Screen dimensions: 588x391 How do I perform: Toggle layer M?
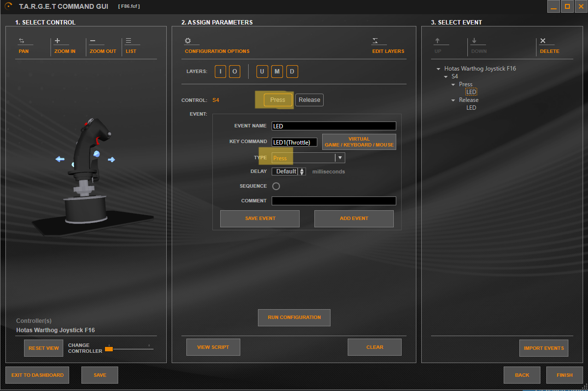click(277, 72)
